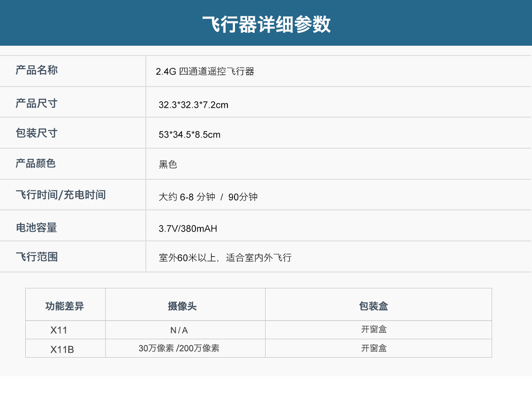Click the value 53*34.5*8.5cm
Image resolution: width=532 pixels, height=394 pixels.
coord(189,134)
